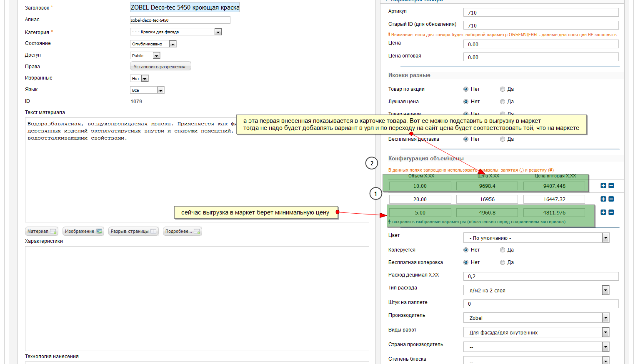Select Нет for Бесплатная доставка
The width and height of the screenshot is (638, 364).
[x=466, y=139]
